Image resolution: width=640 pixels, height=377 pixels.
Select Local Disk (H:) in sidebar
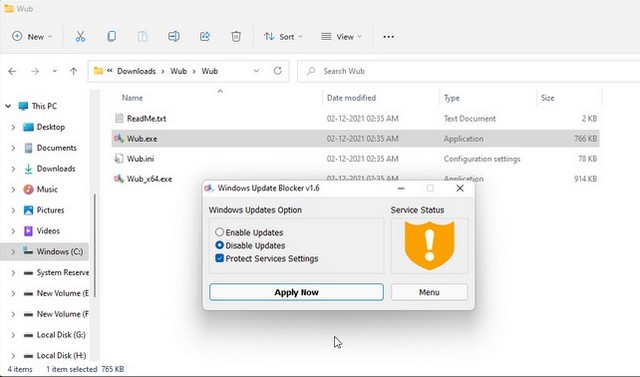[61, 356]
